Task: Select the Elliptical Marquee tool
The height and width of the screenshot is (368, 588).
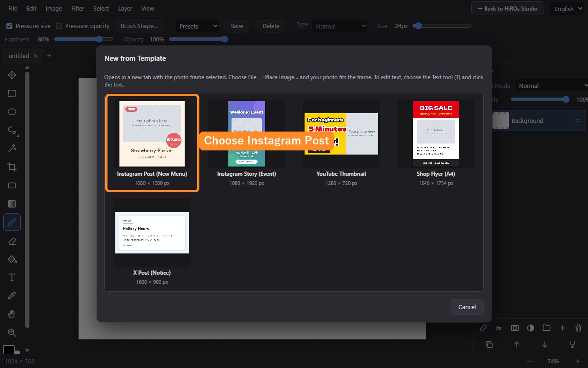Action: pyautogui.click(x=12, y=112)
